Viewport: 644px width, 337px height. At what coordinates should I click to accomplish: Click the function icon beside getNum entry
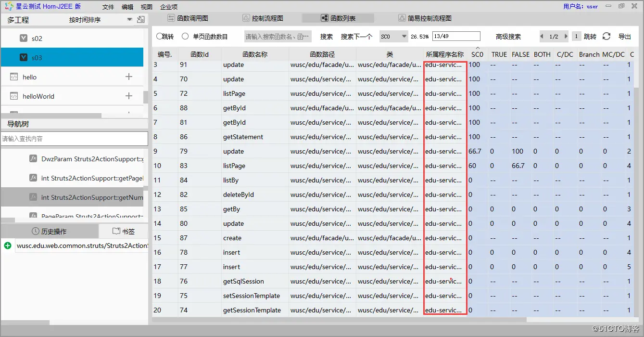(x=33, y=197)
